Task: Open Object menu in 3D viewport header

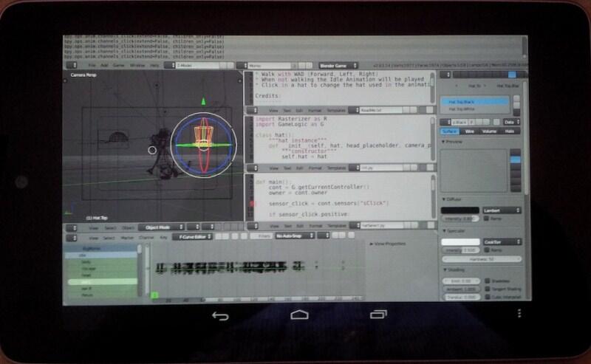Action: [x=128, y=227]
